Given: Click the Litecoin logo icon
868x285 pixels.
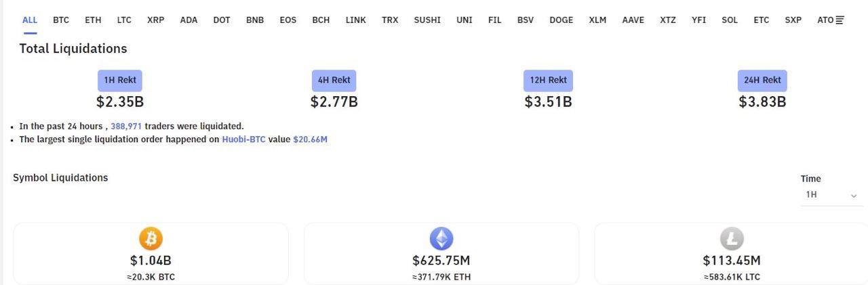Looking at the screenshot, I should [x=732, y=238].
